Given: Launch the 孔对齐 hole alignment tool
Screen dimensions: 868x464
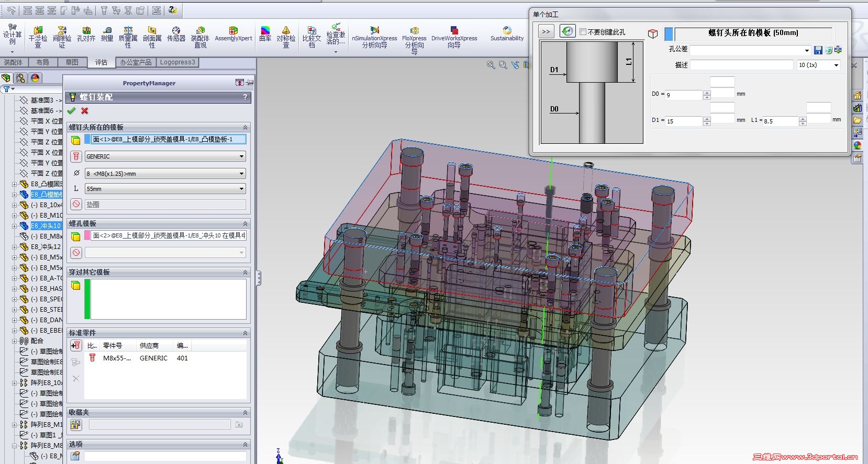Looking at the screenshot, I should (86, 35).
